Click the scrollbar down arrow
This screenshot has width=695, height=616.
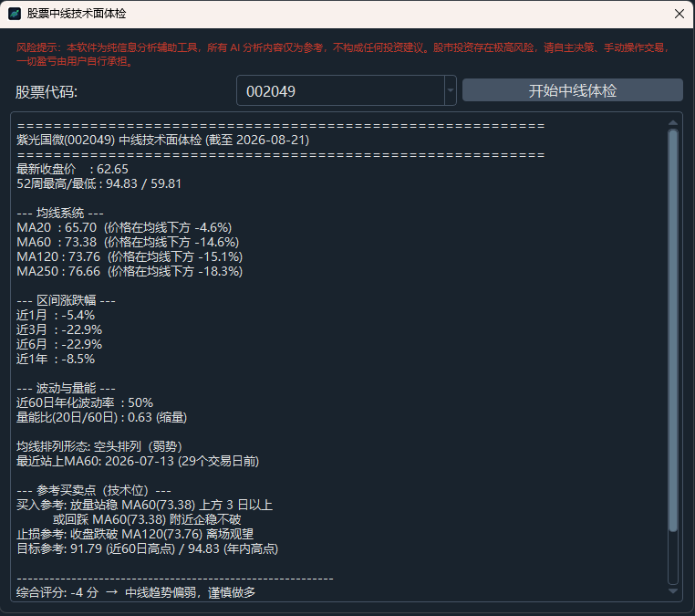click(x=673, y=590)
